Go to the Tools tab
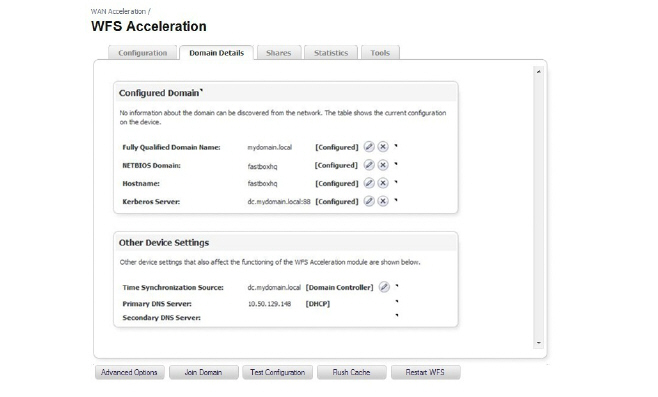The image size is (658, 397). tap(380, 53)
